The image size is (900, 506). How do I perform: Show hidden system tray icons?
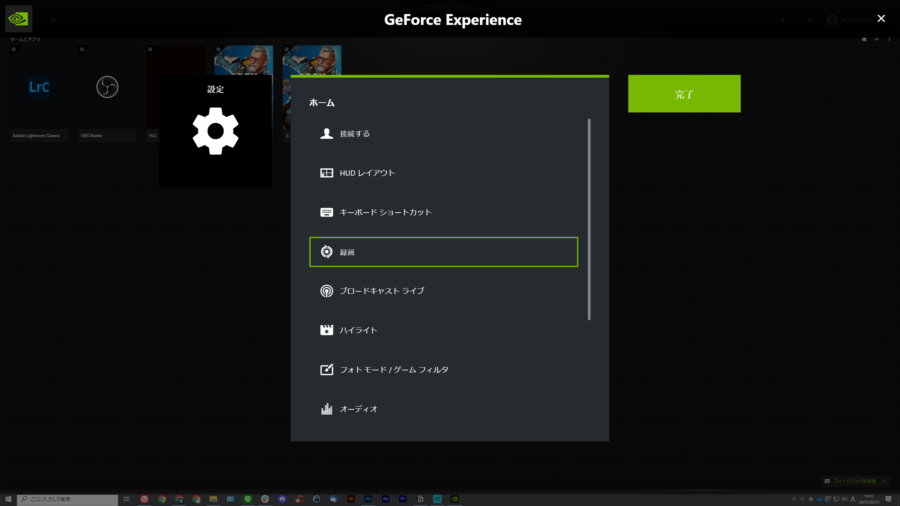pyautogui.click(x=794, y=499)
